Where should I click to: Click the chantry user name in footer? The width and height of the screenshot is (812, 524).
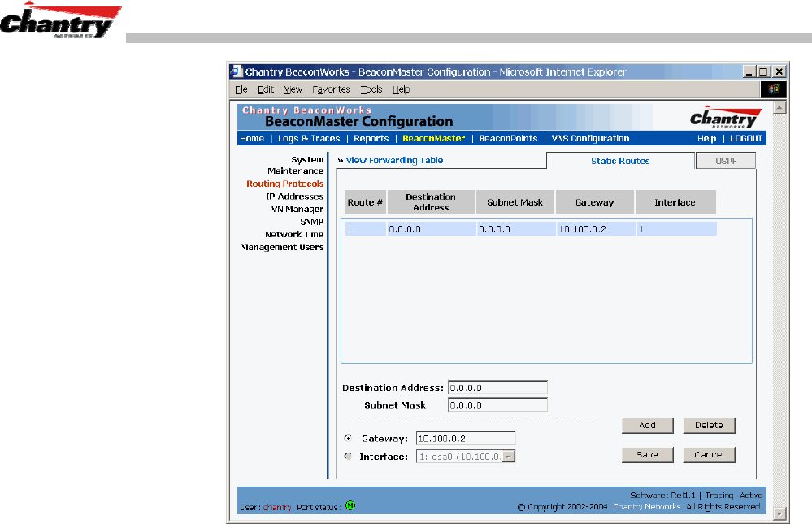click(x=277, y=508)
